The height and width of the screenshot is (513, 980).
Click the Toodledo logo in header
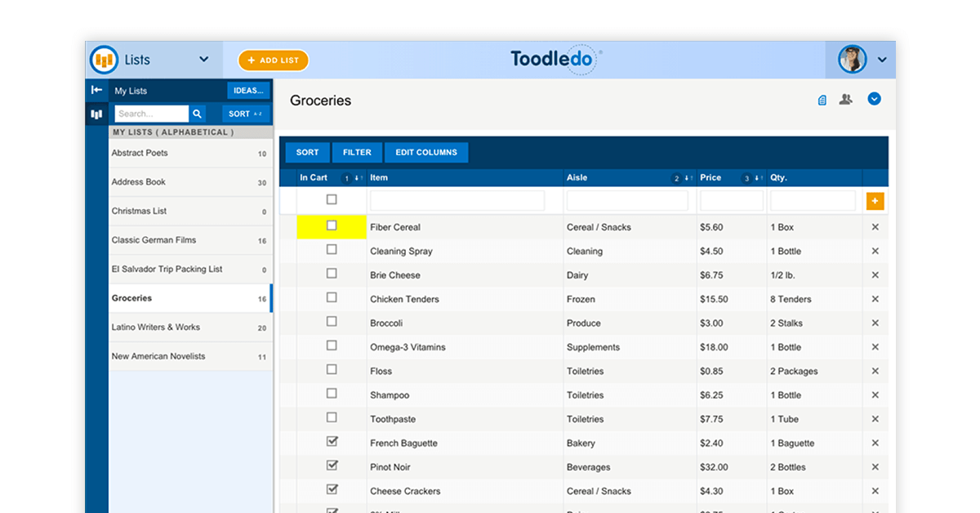[555, 60]
